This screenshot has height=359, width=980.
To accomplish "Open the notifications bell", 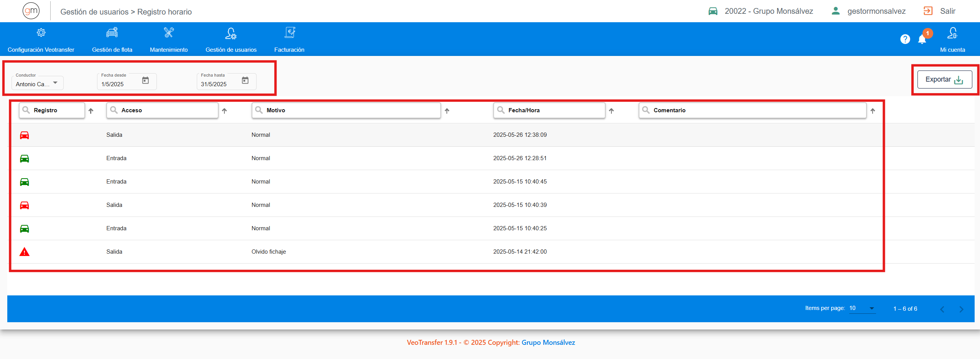I will (922, 39).
